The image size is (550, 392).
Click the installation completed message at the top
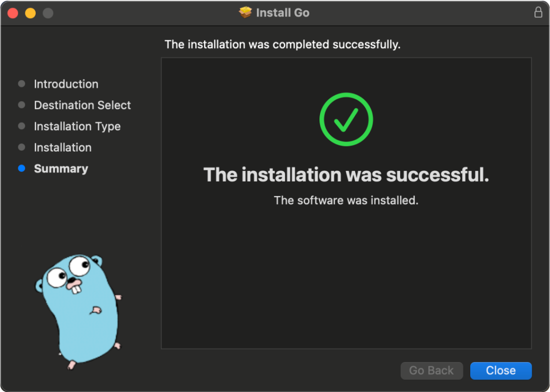pyautogui.click(x=282, y=44)
